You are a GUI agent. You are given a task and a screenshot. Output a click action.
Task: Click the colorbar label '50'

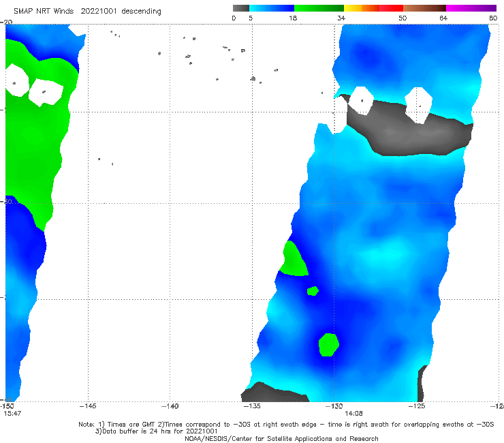[x=403, y=18]
